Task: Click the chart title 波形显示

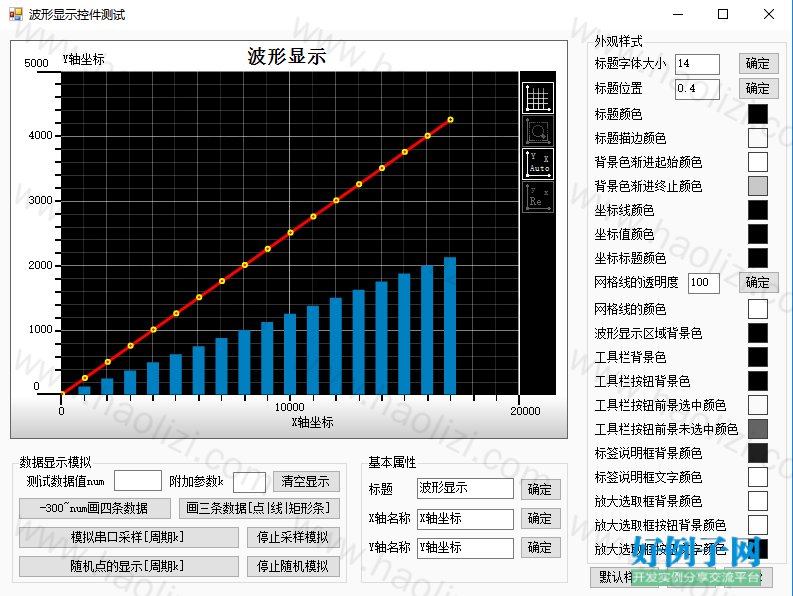Action: [x=287, y=56]
